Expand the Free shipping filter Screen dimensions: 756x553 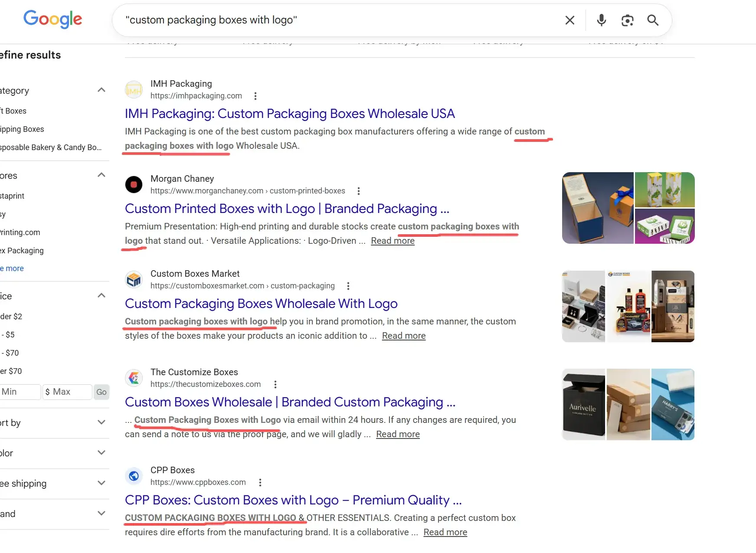(x=101, y=483)
